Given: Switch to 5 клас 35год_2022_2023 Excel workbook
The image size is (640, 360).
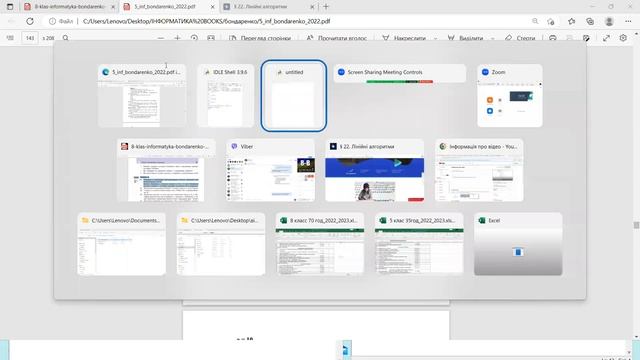Looking at the screenshot, I should point(419,244).
